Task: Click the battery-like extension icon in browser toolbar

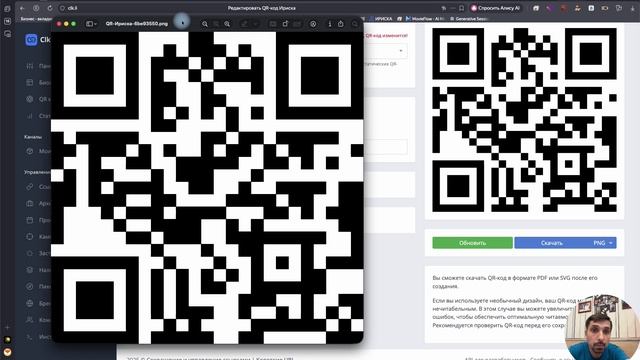Action: 605,8
